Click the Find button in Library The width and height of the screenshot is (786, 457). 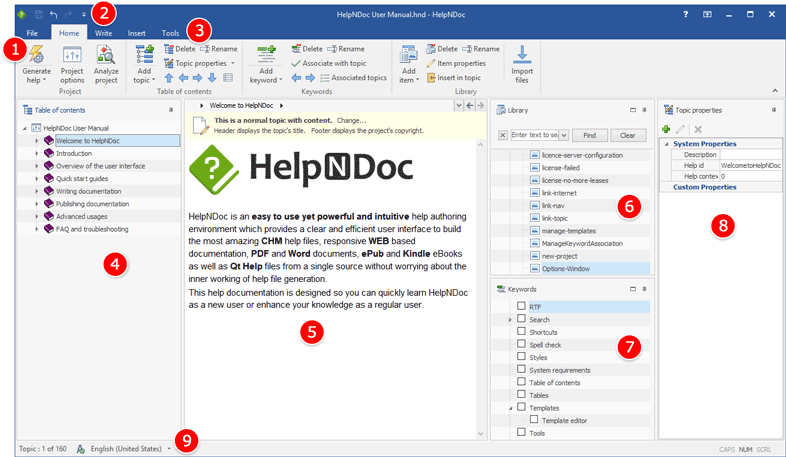coord(590,135)
